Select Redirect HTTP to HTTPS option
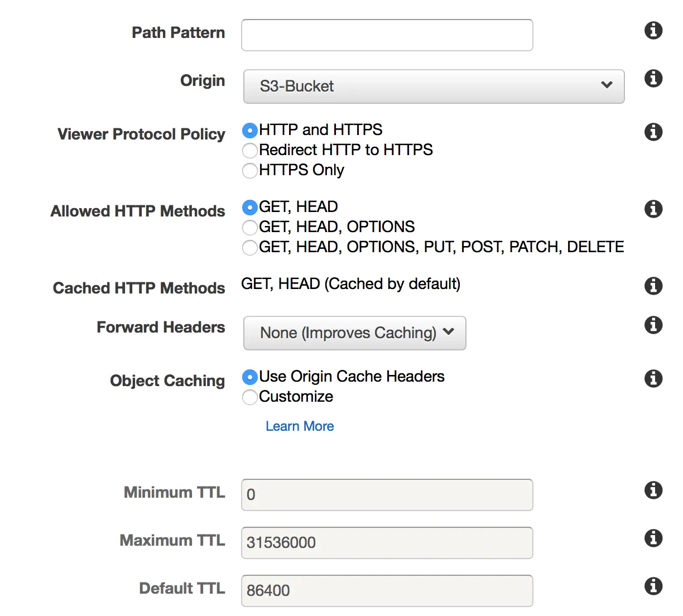This screenshot has height=616, width=683. click(x=250, y=150)
